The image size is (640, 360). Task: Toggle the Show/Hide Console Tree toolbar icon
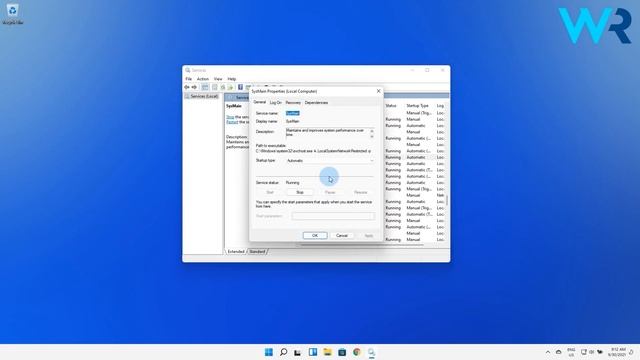(205, 87)
